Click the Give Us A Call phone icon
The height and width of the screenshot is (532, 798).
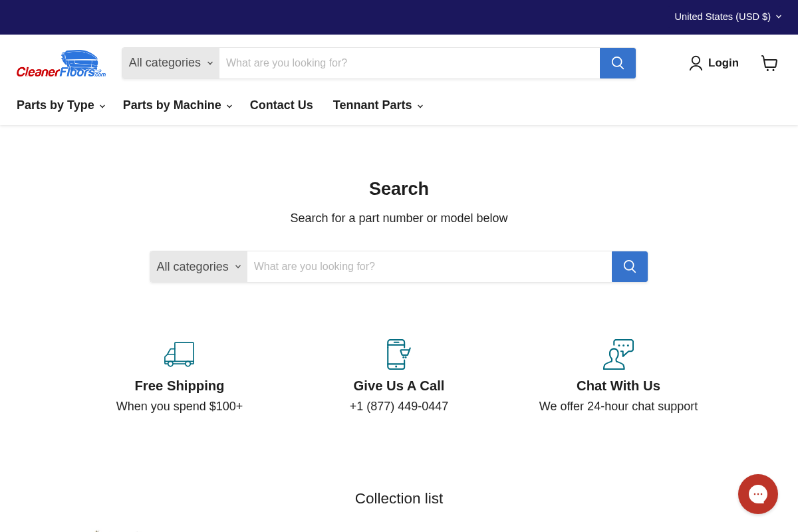point(398,354)
